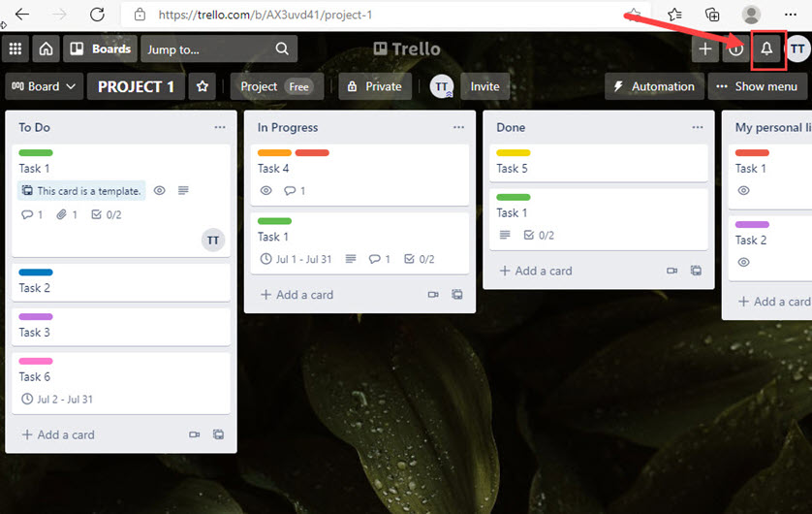Viewport: 812px width, 514px height.
Task: Click the plus create button in header
Action: click(x=704, y=48)
